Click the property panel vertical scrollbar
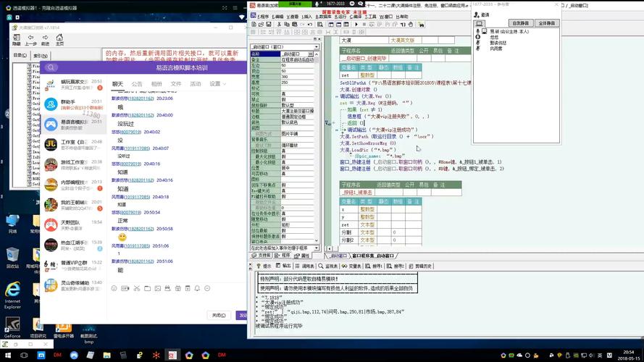The image size is (644, 362). [x=317, y=147]
